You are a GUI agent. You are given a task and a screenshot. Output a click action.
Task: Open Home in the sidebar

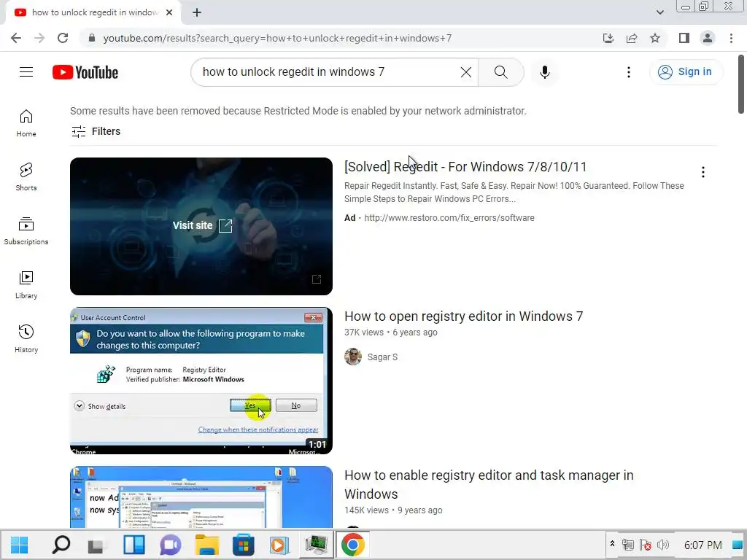(x=26, y=122)
